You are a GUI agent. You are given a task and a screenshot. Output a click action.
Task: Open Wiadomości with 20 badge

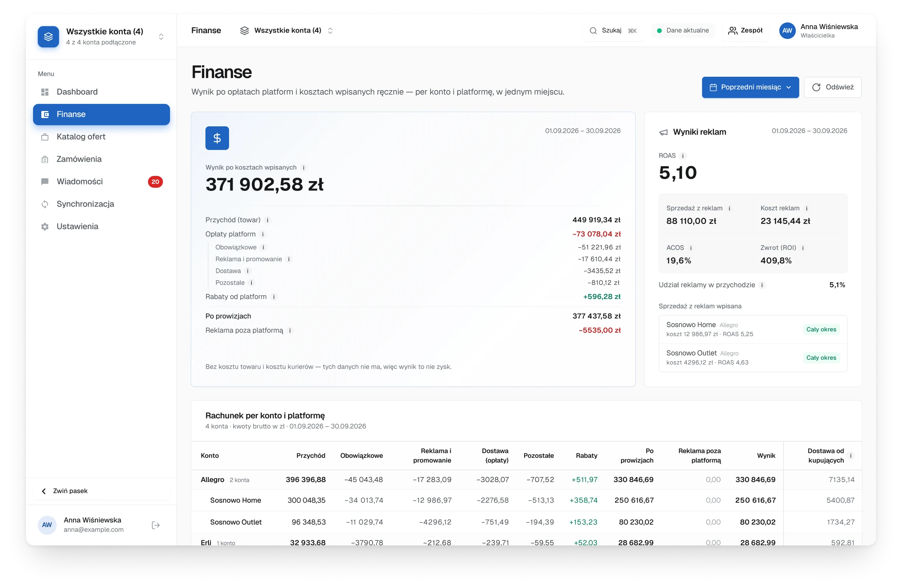(101, 181)
